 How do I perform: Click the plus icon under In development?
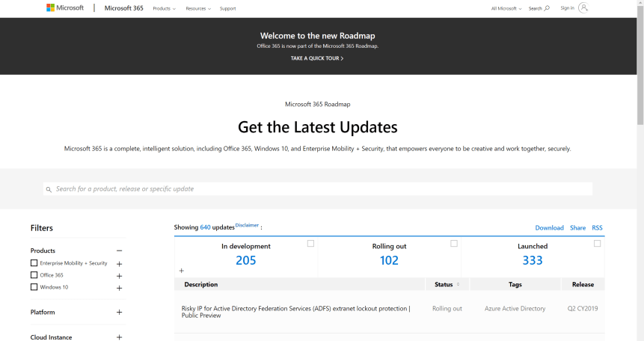[x=181, y=271]
